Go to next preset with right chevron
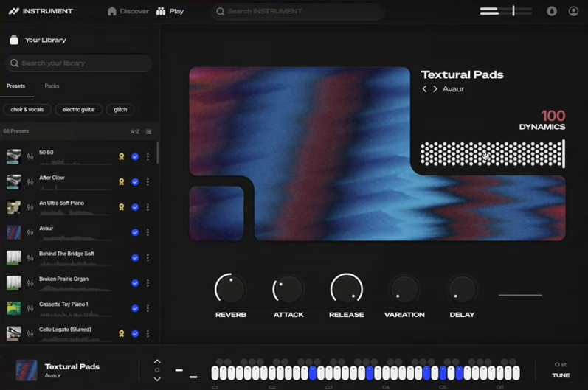This screenshot has height=390, width=588. [435, 89]
